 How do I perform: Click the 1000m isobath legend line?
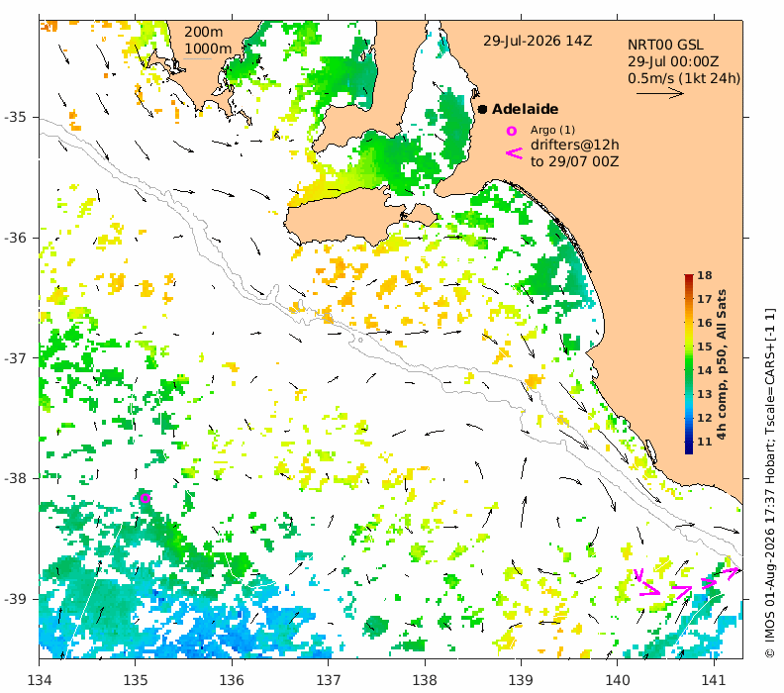click(197, 59)
